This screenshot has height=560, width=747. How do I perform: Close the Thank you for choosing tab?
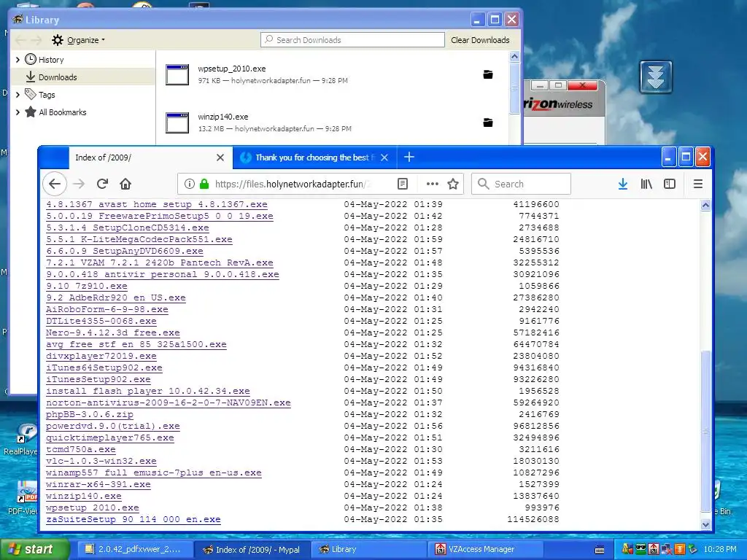[384, 157]
